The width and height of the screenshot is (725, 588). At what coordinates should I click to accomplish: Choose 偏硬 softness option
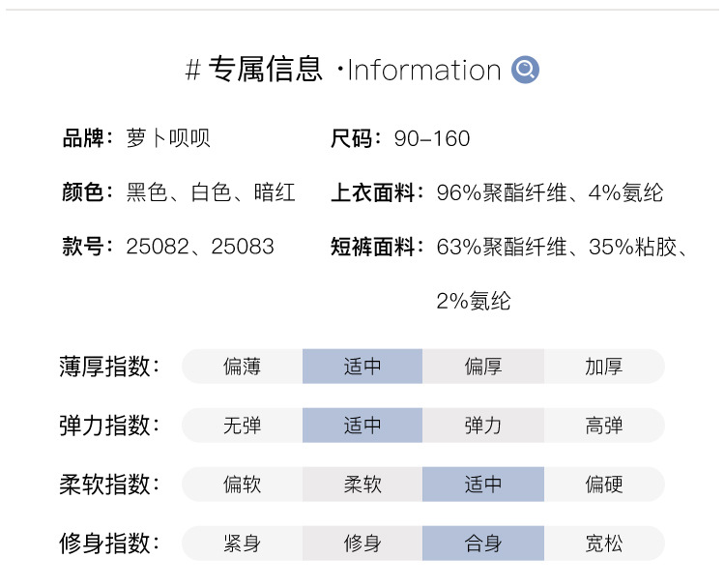point(604,485)
